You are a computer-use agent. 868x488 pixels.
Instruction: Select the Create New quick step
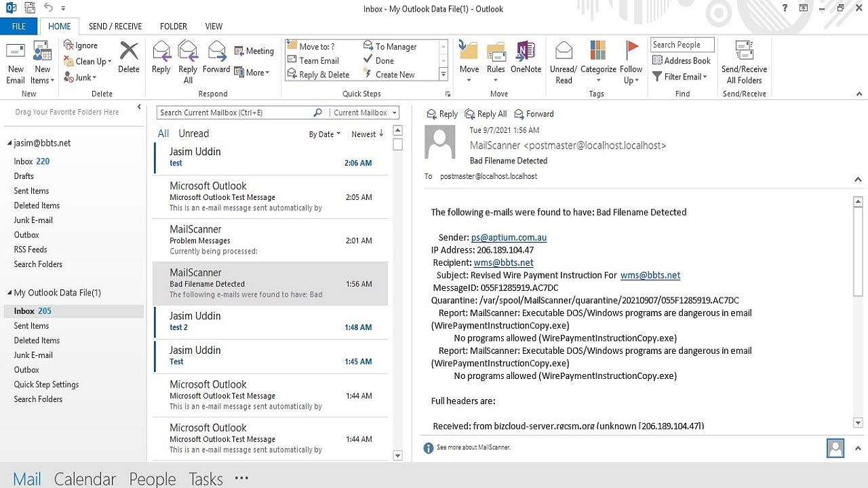(x=389, y=75)
